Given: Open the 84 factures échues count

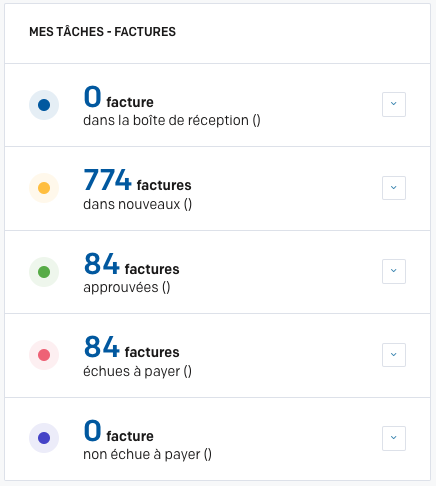Looking at the screenshot, I should [131, 347].
